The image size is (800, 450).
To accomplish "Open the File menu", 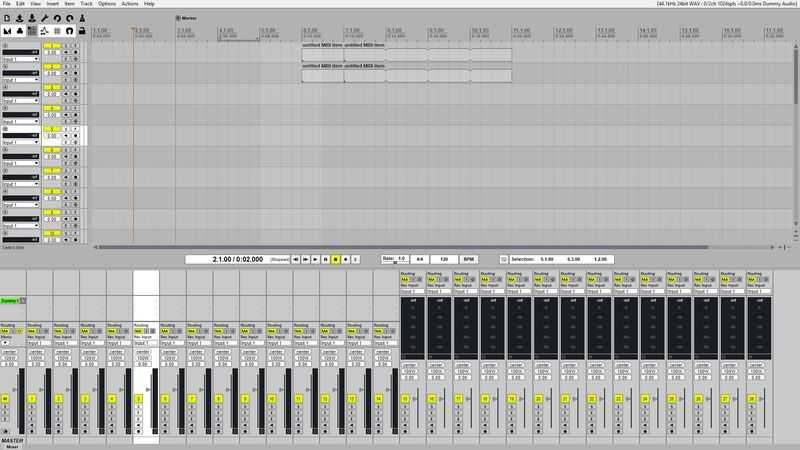I will 7,4.
